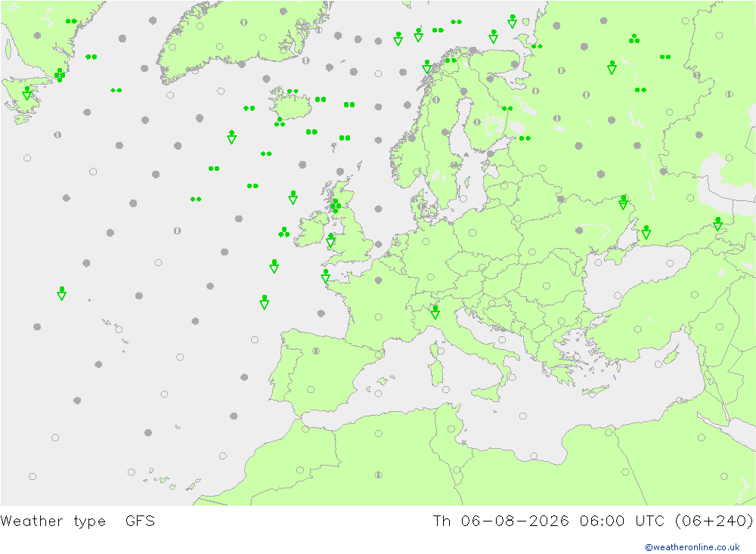Select the shower symbol over Wales
The width and height of the screenshot is (756, 554).
click(330, 240)
